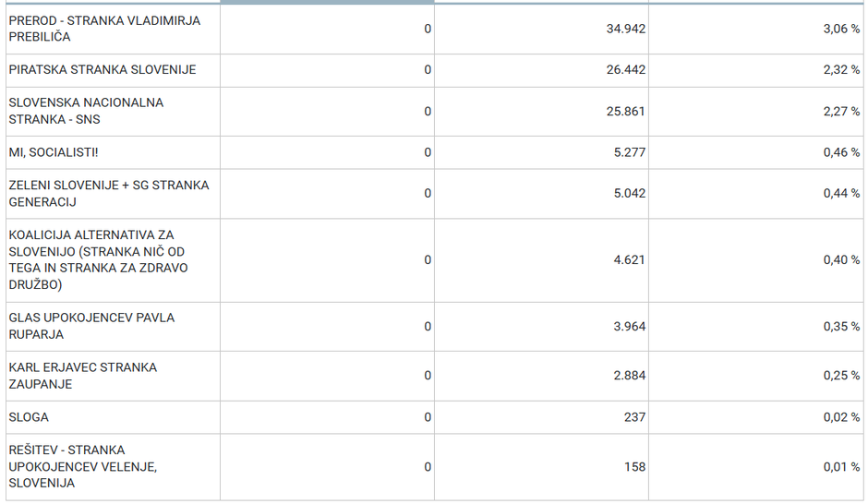Click the 3,06 % percentage value

pos(841,29)
